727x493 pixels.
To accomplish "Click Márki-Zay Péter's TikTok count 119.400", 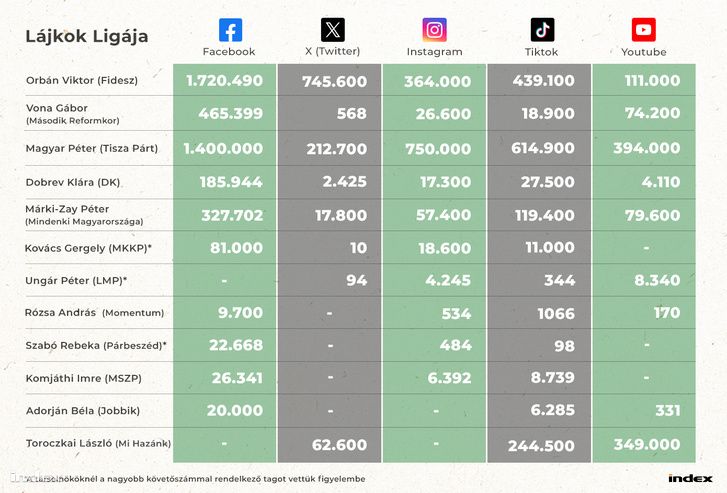I will click(545, 215).
